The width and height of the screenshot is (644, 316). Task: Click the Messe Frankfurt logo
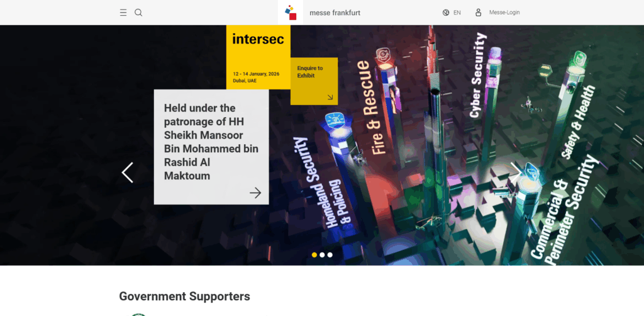[x=291, y=13]
